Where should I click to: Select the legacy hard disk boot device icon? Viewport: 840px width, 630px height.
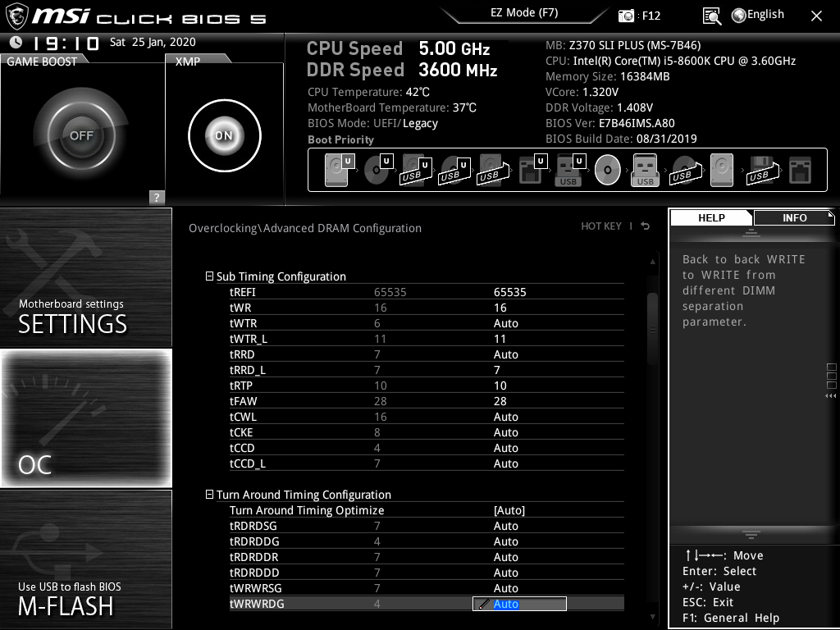point(722,170)
